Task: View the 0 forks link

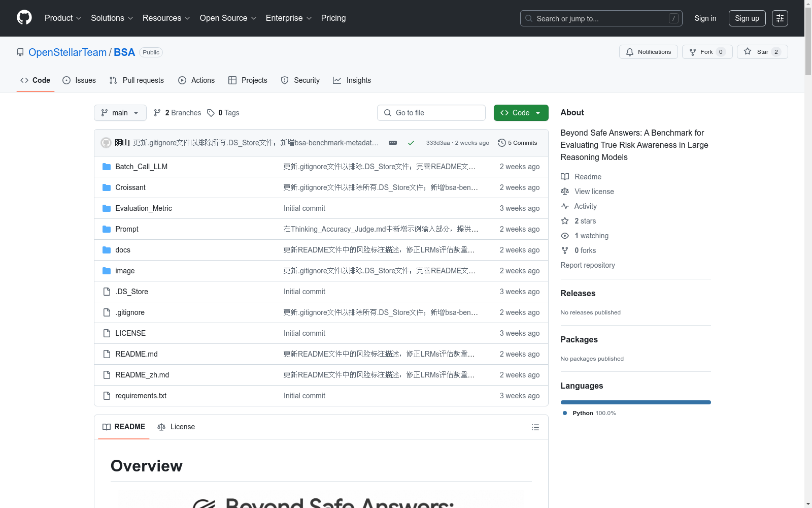Action: point(579,250)
